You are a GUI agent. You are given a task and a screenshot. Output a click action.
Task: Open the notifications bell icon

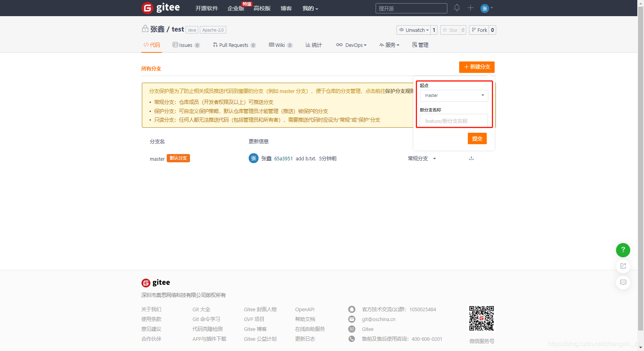[457, 8]
